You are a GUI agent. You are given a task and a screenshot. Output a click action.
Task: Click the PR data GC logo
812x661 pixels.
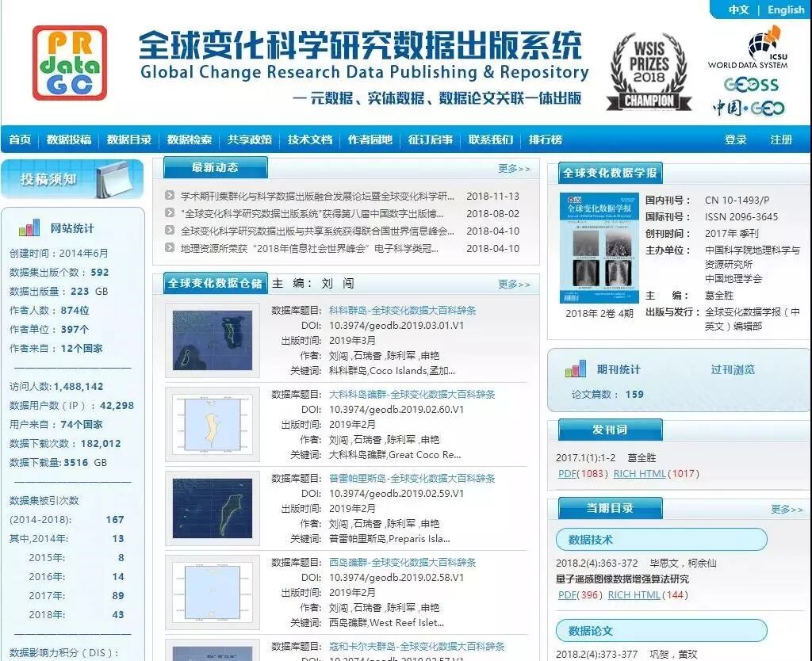70,63
